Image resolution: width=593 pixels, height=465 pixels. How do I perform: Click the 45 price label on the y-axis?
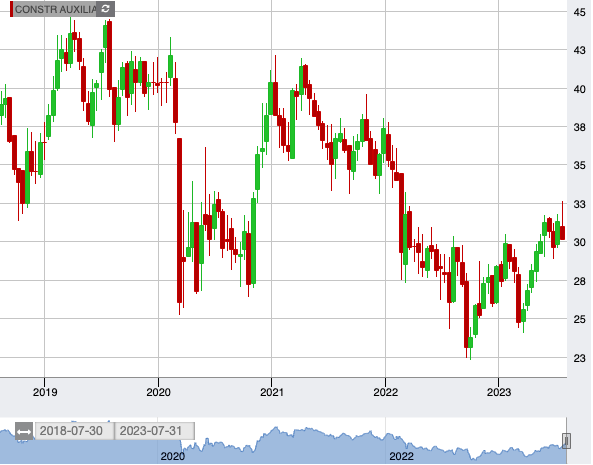coord(579,12)
